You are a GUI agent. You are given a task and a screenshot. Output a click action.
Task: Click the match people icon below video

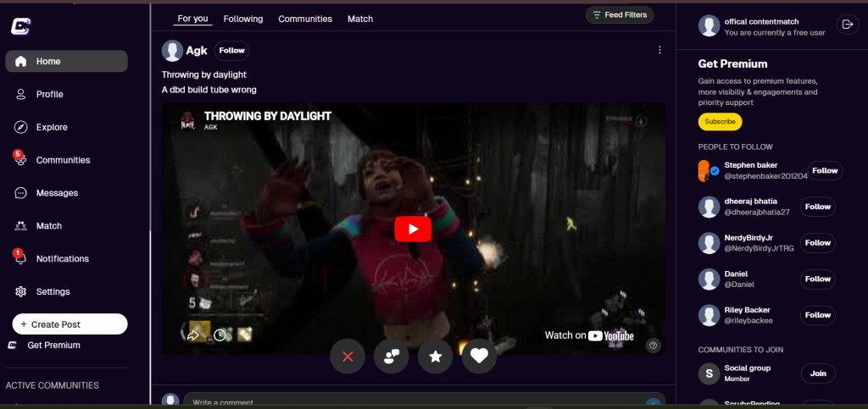coord(391,356)
